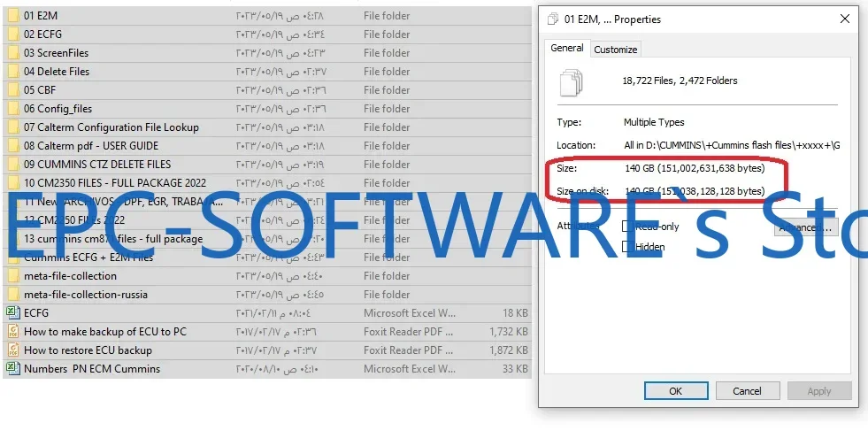Click the 04 Delete Files folder icon

click(13, 72)
